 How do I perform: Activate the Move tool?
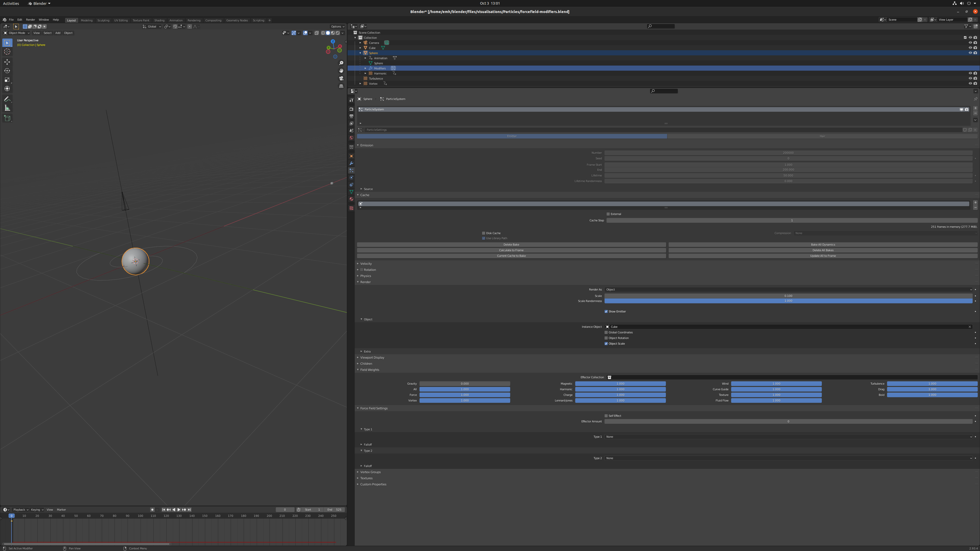[x=7, y=61]
